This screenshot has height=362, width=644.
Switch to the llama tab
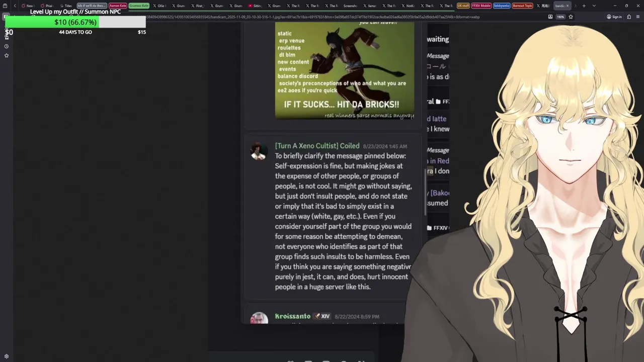point(369,6)
